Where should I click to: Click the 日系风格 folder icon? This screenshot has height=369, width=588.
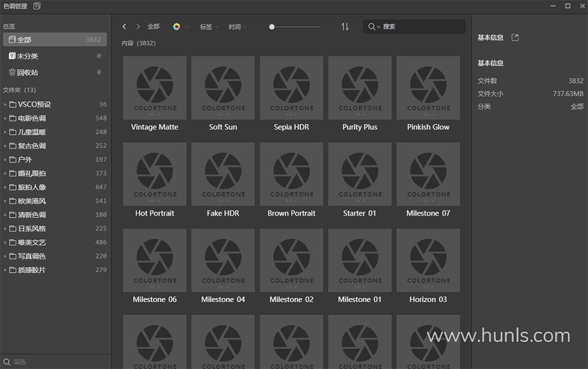point(13,229)
